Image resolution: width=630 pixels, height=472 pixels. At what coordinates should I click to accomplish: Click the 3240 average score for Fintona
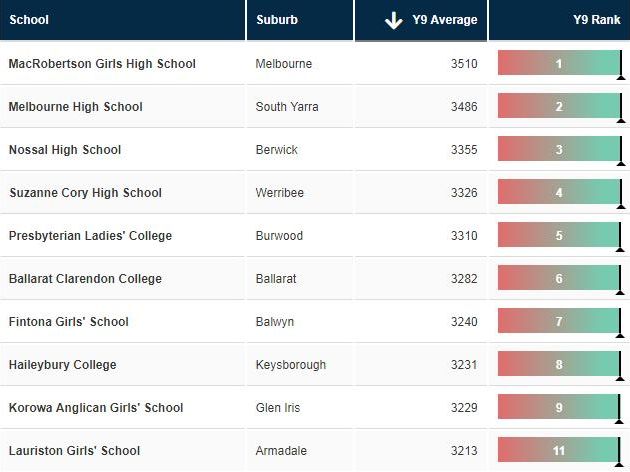pos(464,322)
